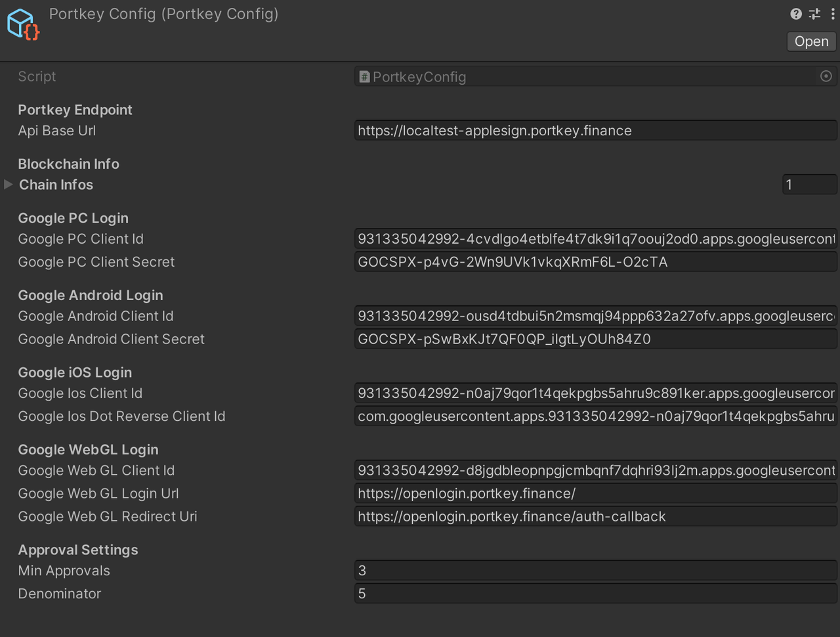Viewport: 840px width, 637px height.
Task: Click the Google Ios Client Id label
Action: point(80,393)
